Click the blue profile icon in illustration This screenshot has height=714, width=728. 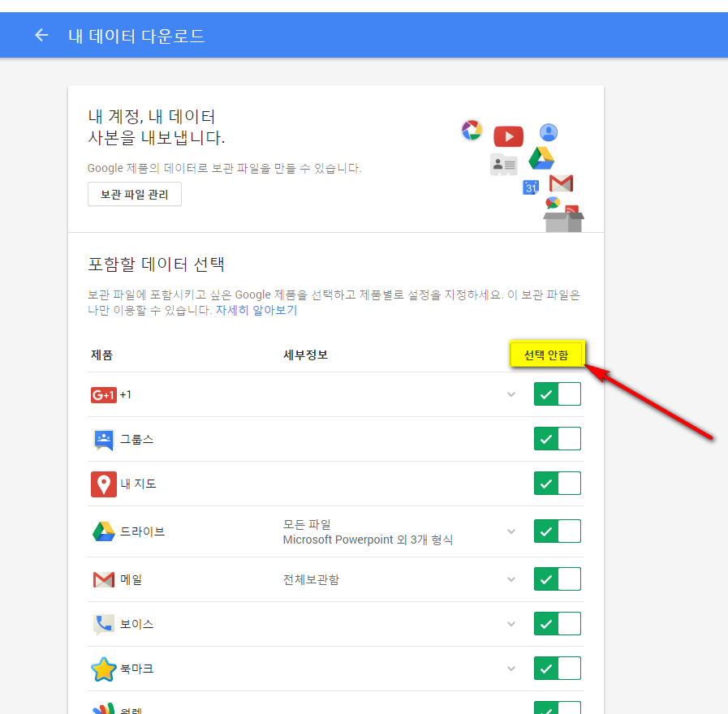point(549,133)
